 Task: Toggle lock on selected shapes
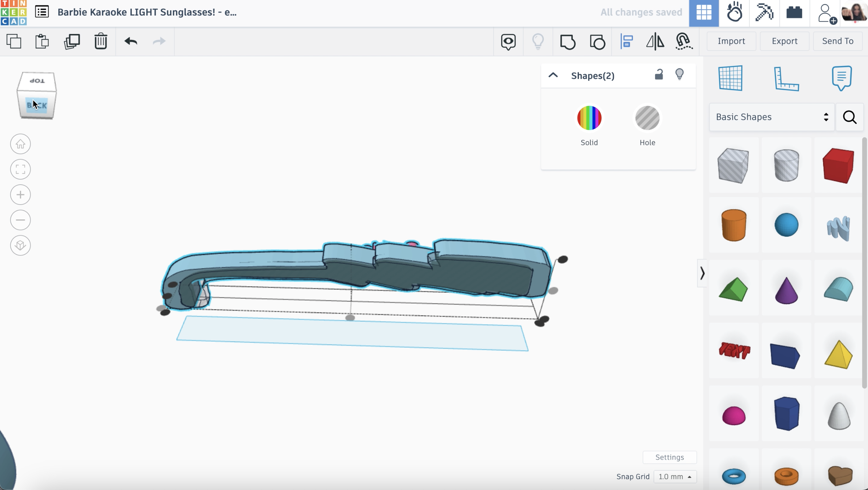click(659, 74)
